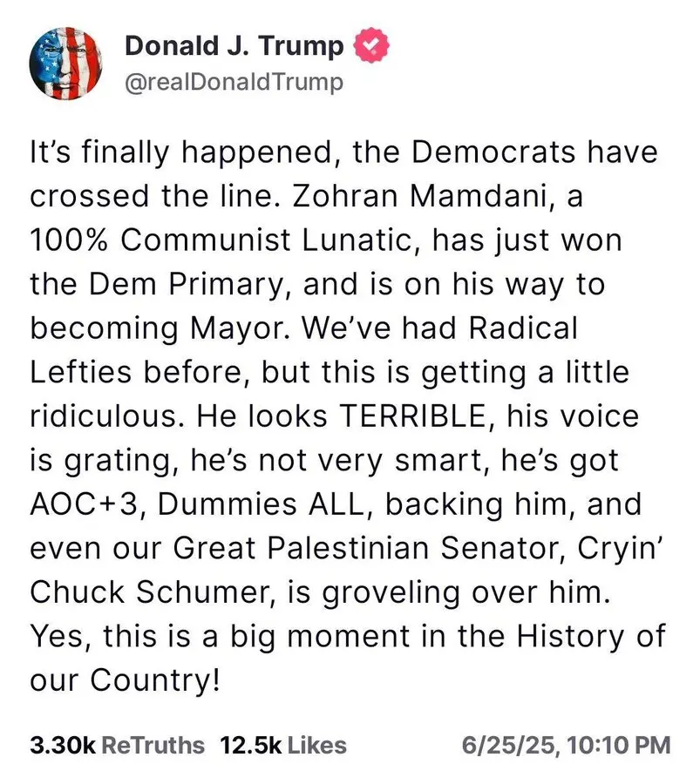Screen dimensions: 700x784
Task: View the 12.5k Likes count
Action: pyautogui.click(x=283, y=745)
